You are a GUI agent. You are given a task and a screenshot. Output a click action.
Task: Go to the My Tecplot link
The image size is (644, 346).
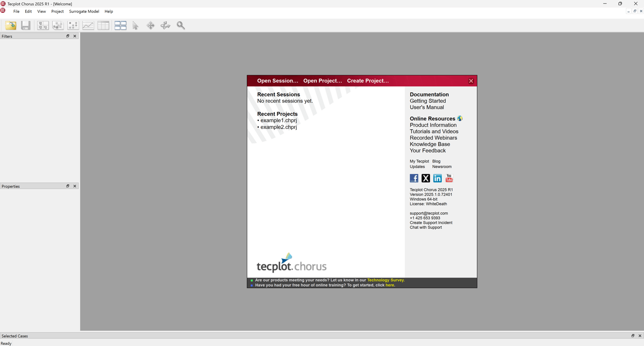pos(419,162)
